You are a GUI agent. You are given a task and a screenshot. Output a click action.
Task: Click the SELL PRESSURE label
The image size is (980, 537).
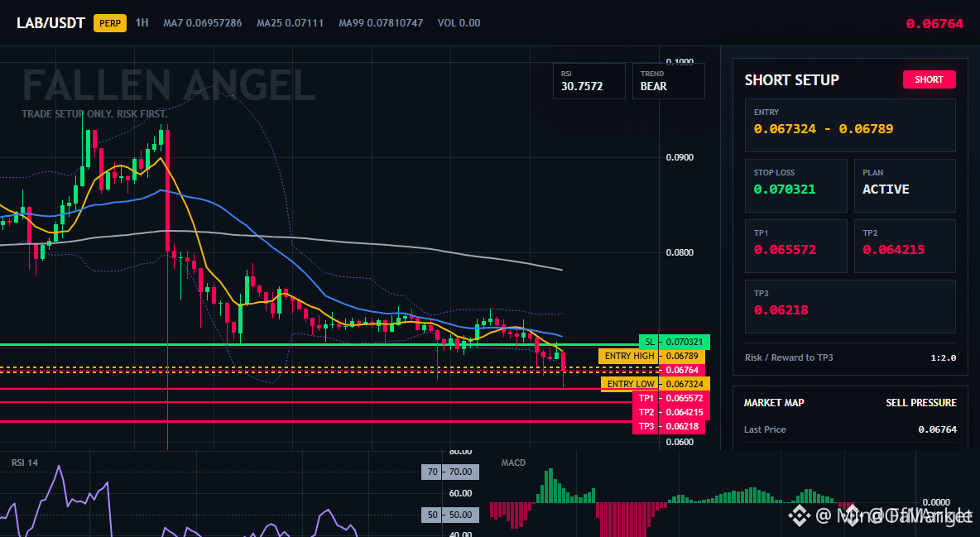[920, 403]
